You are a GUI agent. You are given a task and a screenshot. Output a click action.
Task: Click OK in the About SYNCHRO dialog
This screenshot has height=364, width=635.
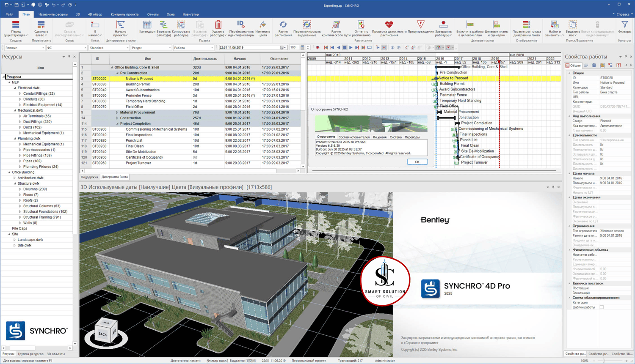click(417, 162)
